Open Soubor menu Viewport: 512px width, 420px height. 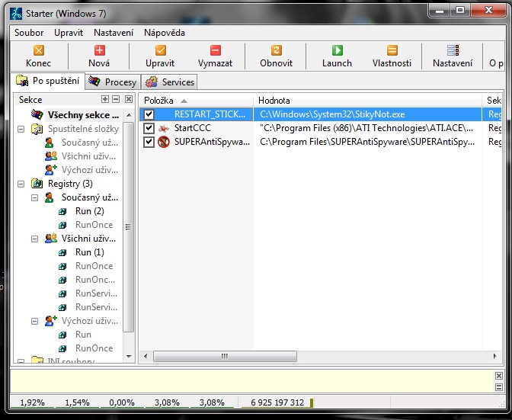29,33
